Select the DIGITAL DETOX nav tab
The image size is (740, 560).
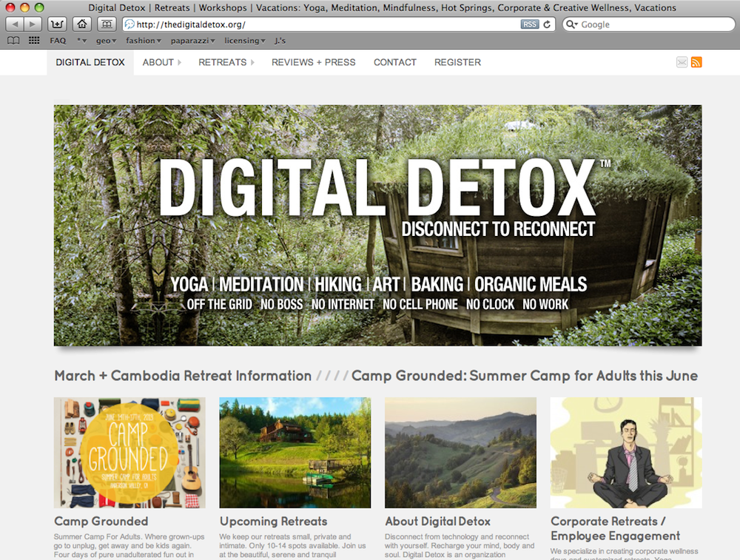pyautogui.click(x=90, y=62)
